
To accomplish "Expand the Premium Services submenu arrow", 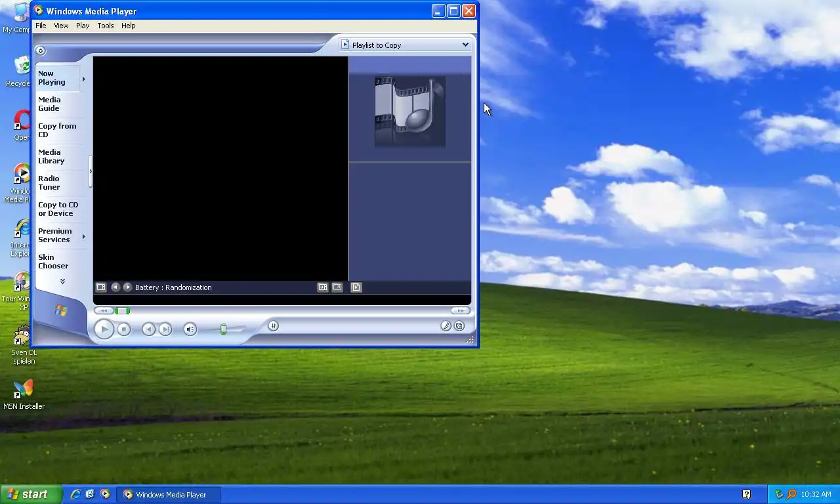I will 83,236.
